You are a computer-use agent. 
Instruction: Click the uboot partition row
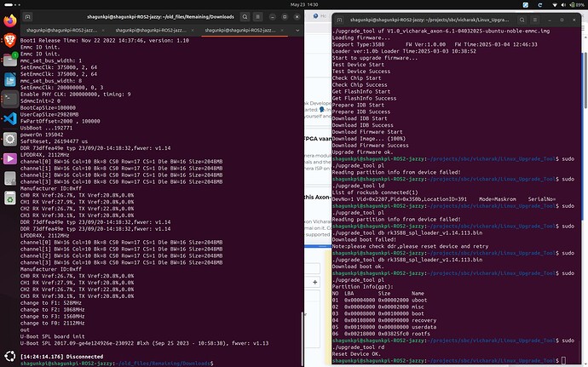(379, 300)
